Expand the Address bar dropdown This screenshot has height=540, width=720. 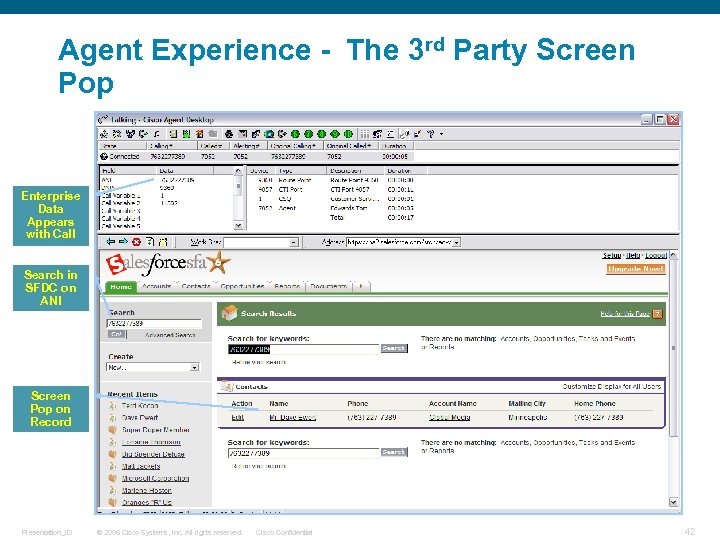tap(456, 242)
